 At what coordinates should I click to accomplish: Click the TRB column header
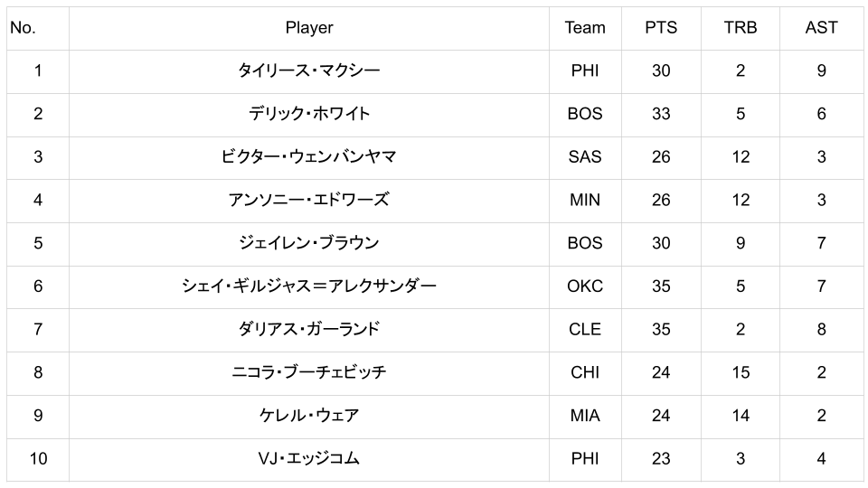741,28
